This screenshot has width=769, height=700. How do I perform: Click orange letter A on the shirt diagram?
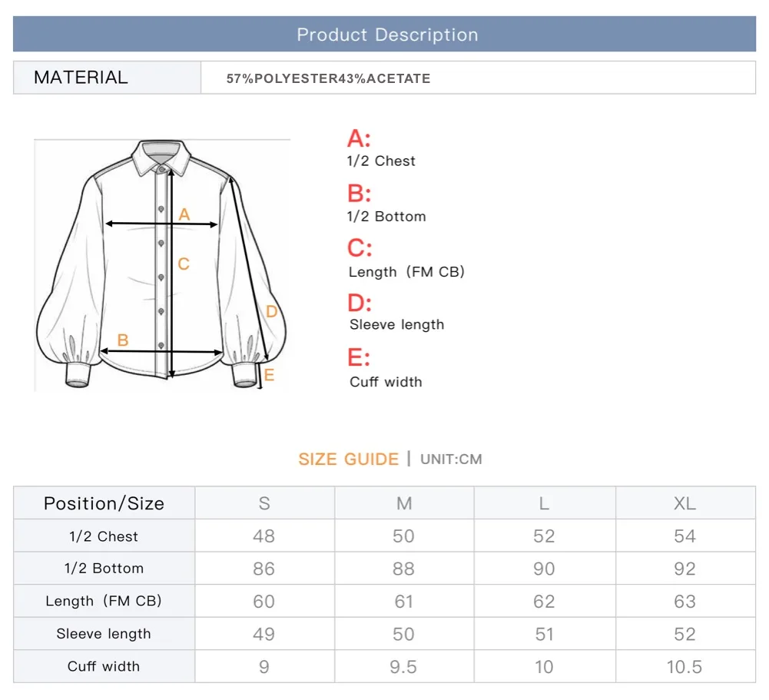click(184, 215)
